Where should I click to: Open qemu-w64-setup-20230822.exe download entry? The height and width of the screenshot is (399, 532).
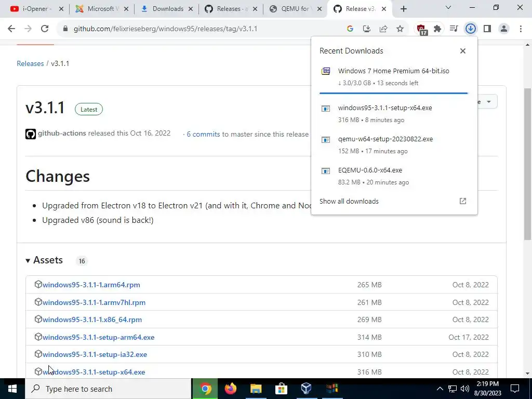[385, 139]
